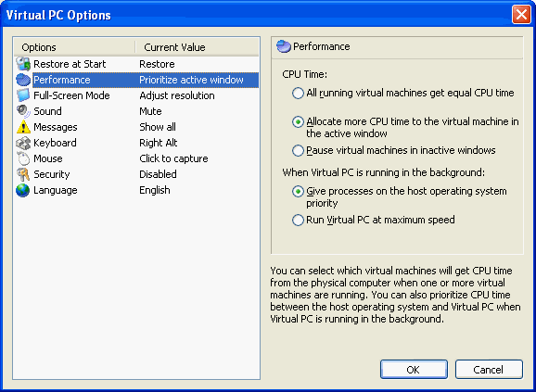Select the Performance icon in options list
The width and height of the screenshot is (536, 392).
point(23,80)
